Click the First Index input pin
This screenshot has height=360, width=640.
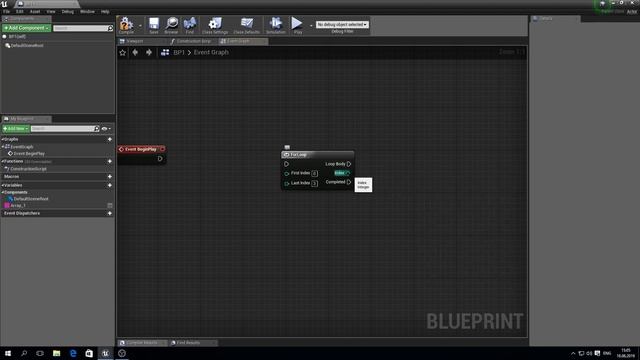pyautogui.click(x=287, y=173)
